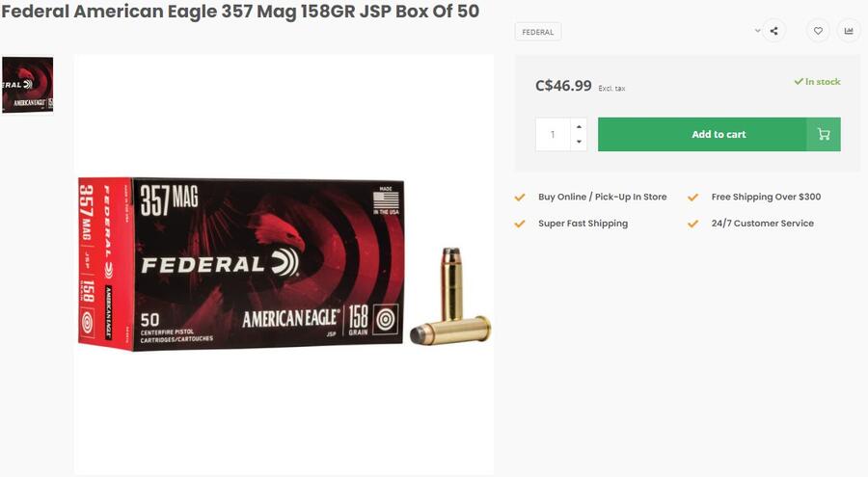Image resolution: width=868 pixels, height=477 pixels.
Task: Expand the share dropdown chevron
Action: 757,31
